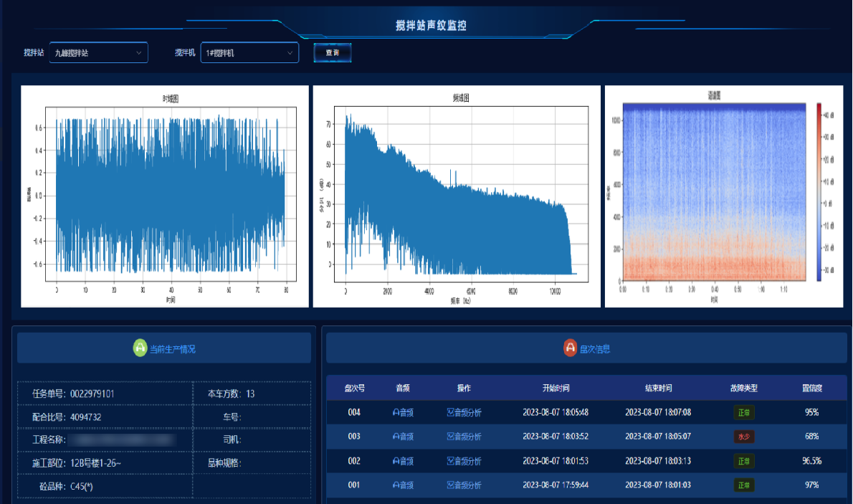Click start time 2023-08-07 18:05:48
The width and height of the screenshot is (853, 504).
pos(556,412)
